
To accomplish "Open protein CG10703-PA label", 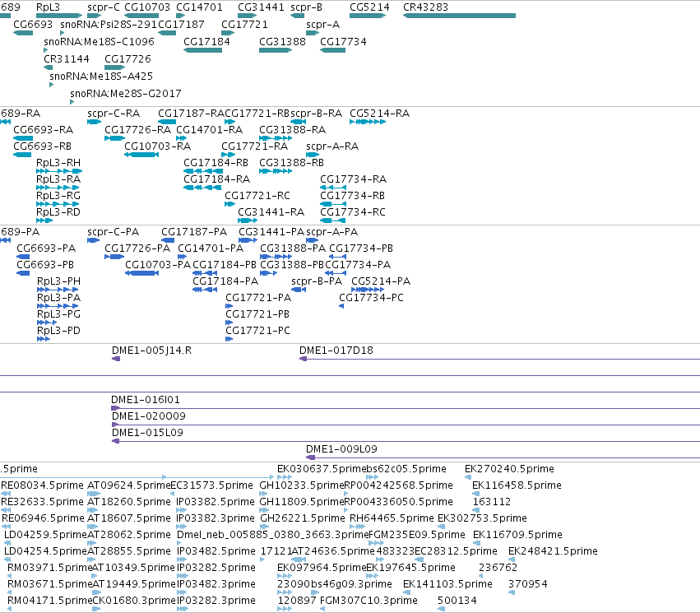I will [x=158, y=265].
